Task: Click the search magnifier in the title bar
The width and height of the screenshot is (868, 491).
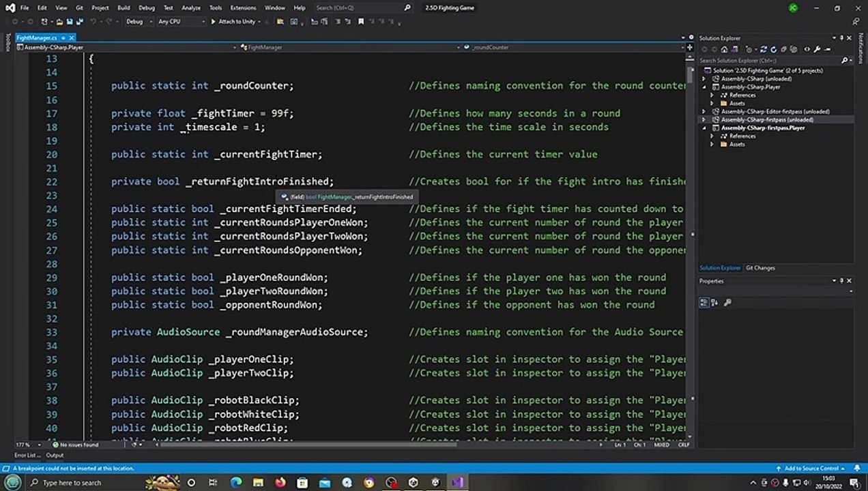Action: tap(408, 8)
